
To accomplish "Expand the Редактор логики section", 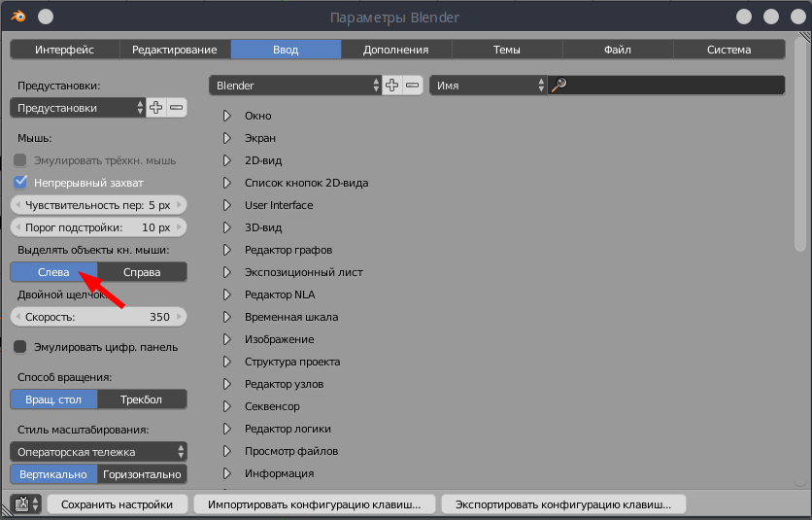I will pyautogui.click(x=227, y=429).
